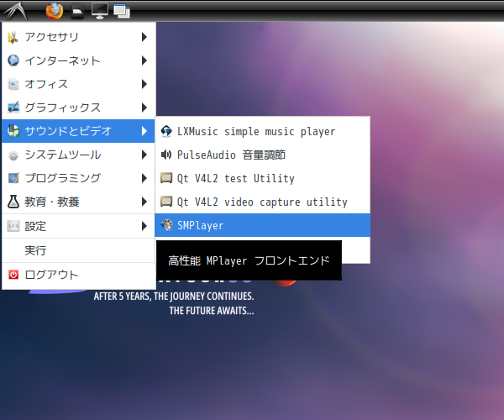Image resolution: width=504 pixels, height=420 pixels.
Task: Open the システムツール menu category
Action: point(79,155)
